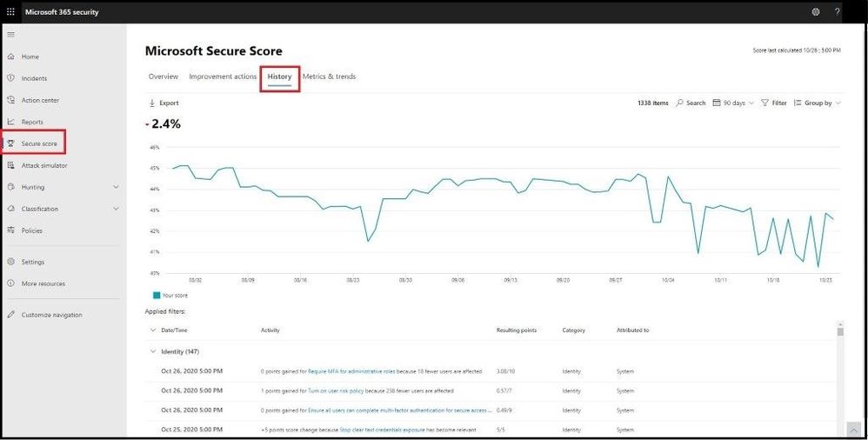Collapse all groups via Date/Time chevron
Screen dimensions: 868x440
pyautogui.click(x=153, y=330)
